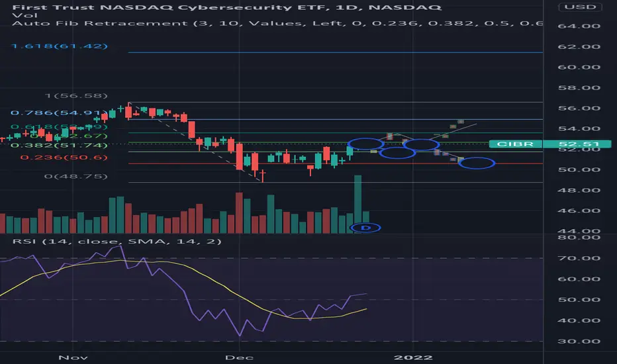This screenshot has width=617, height=364.
Task: Click the 48.00 price axis value
Action: [x=579, y=190]
